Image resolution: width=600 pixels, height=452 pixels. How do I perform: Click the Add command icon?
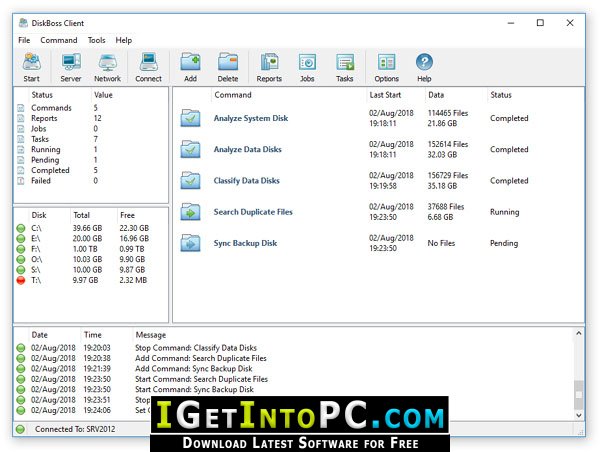pyautogui.click(x=190, y=62)
